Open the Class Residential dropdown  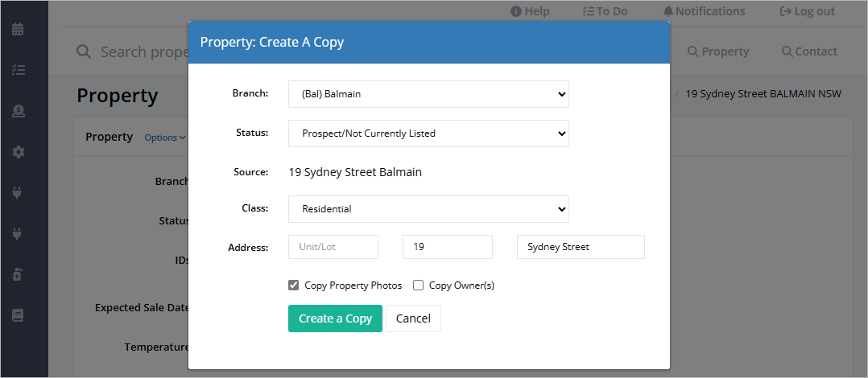point(428,209)
